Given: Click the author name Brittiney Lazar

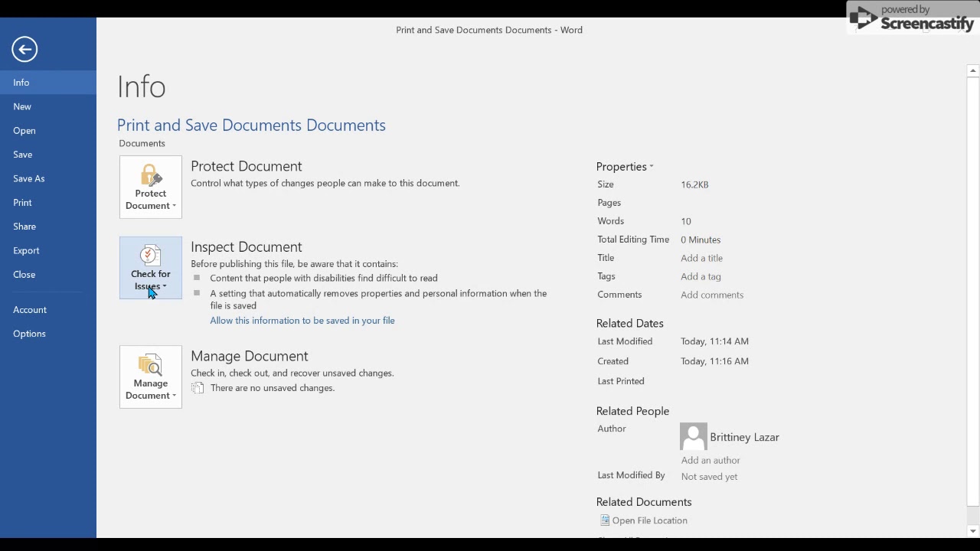Looking at the screenshot, I should tap(744, 437).
